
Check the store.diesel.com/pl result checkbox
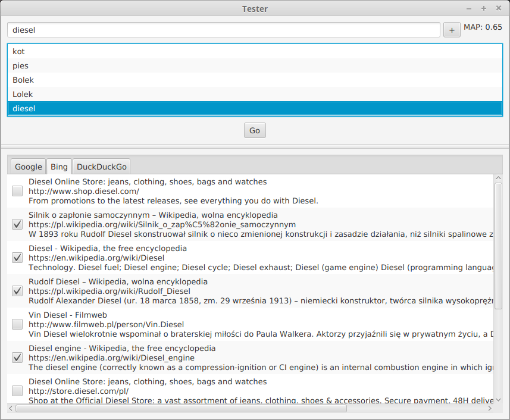[17, 391]
